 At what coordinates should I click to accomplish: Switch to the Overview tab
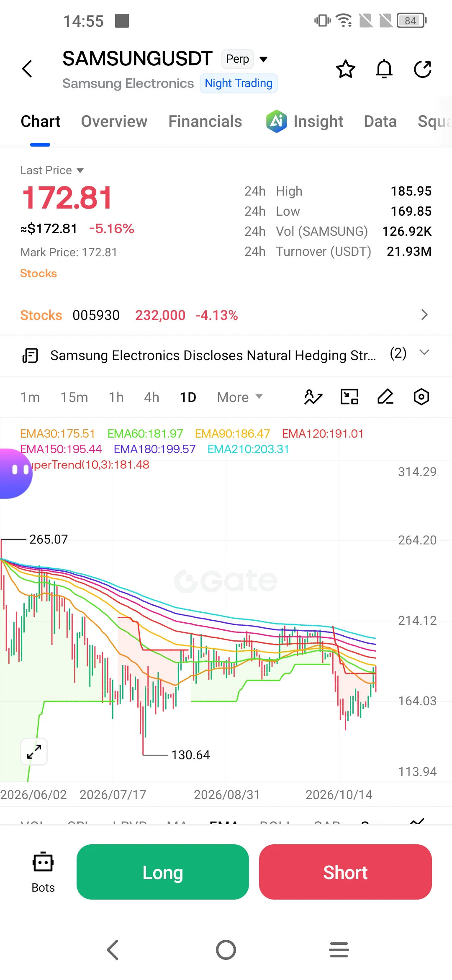click(x=114, y=121)
